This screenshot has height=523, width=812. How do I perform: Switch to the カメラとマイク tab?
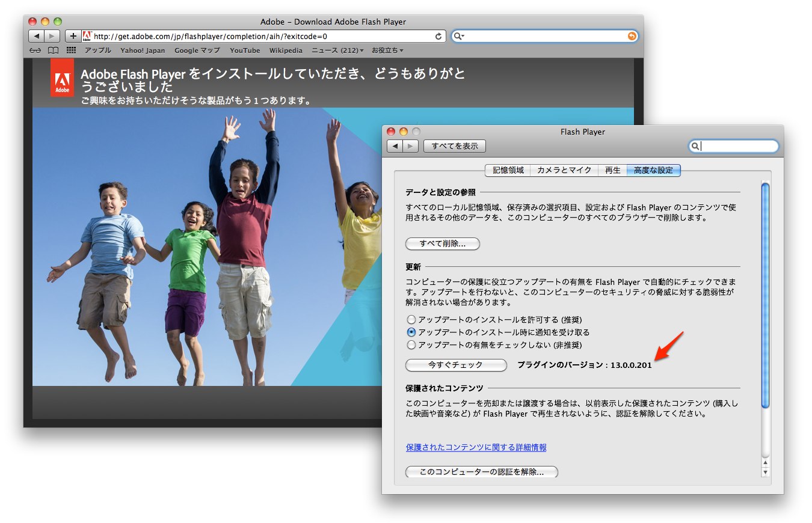[x=564, y=170]
